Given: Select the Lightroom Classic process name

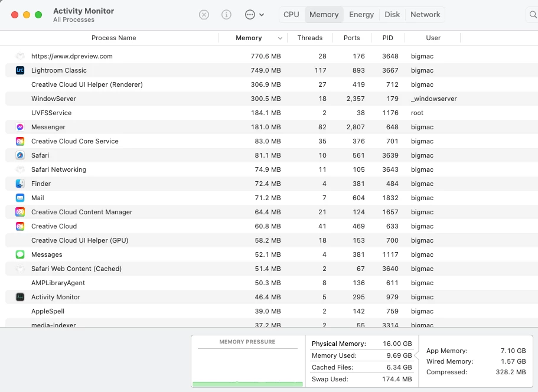Looking at the screenshot, I should (59, 70).
